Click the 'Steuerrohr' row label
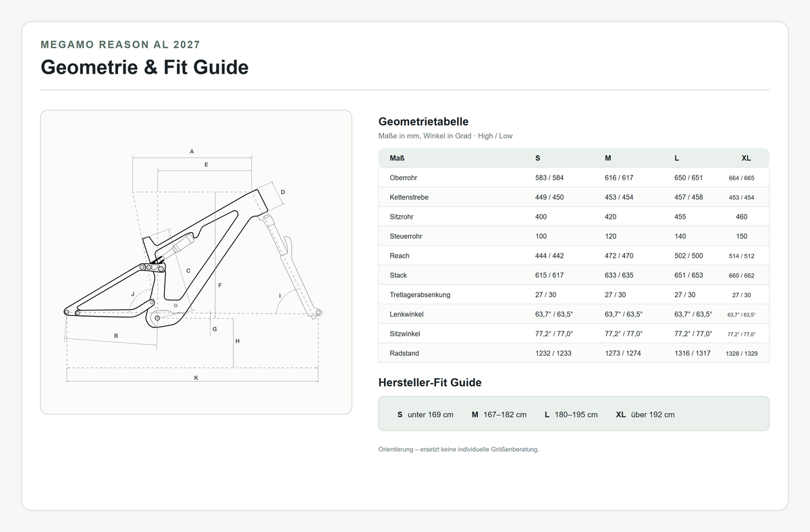This screenshot has height=532, width=810. (406, 236)
